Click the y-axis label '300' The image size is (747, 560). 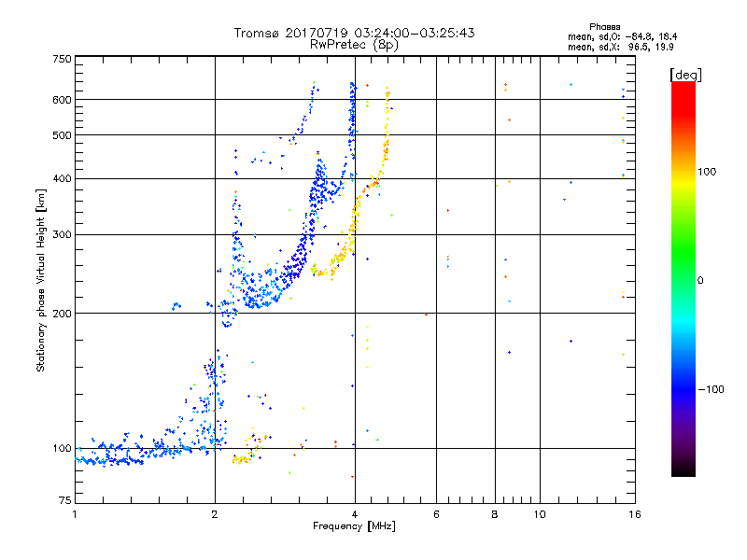click(x=62, y=235)
